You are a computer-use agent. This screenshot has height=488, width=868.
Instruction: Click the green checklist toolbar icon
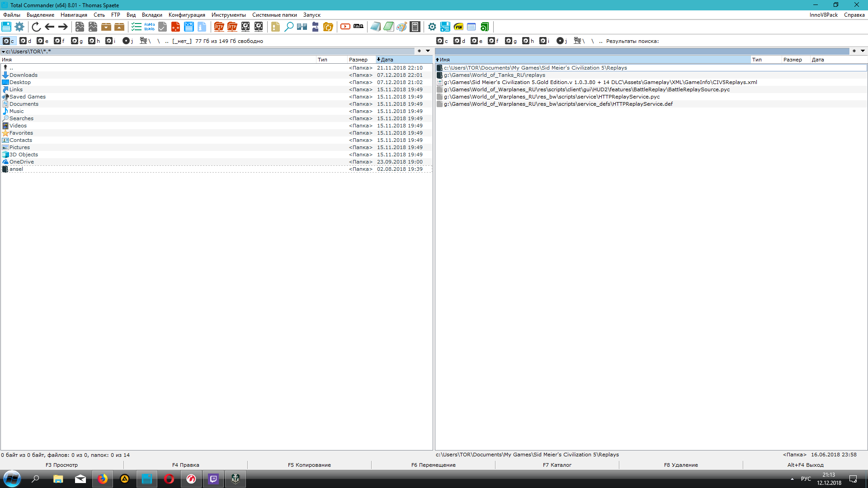pos(137,27)
